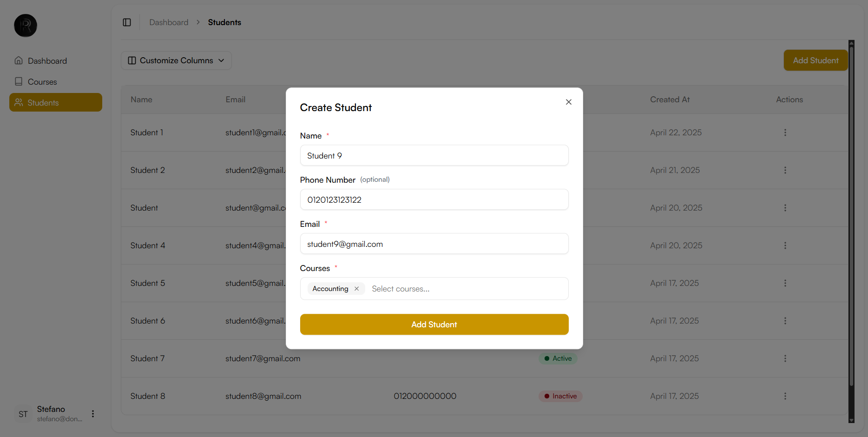Open actions menu for Student 4
The height and width of the screenshot is (437, 868).
(785, 245)
